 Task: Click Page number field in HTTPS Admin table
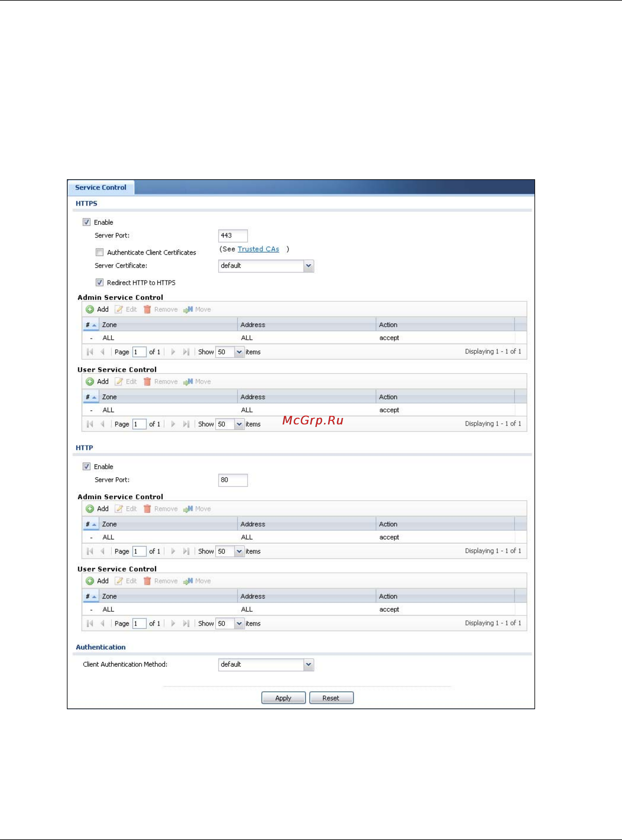coord(139,352)
